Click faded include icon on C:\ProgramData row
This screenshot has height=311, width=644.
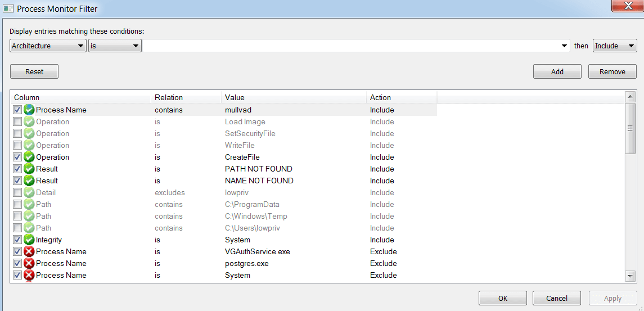point(29,204)
